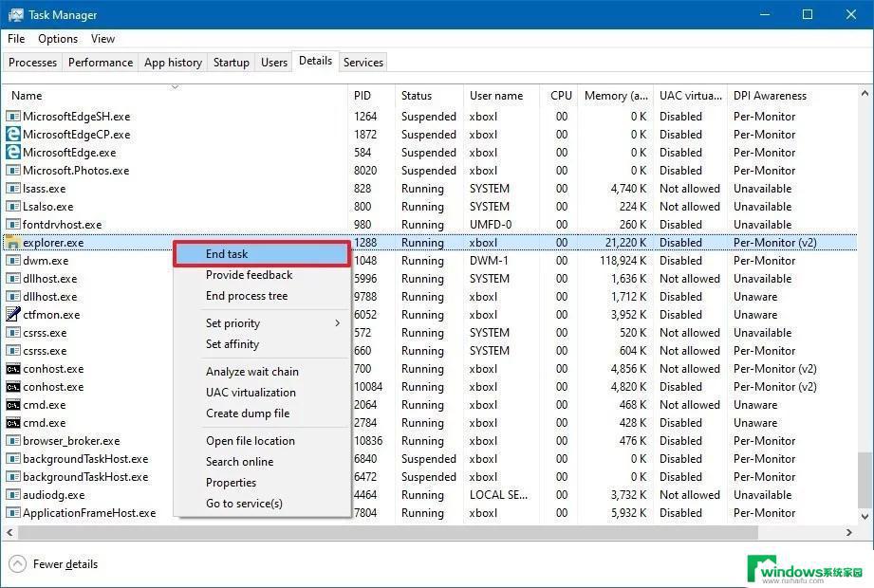The height and width of the screenshot is (588, 874).
Task: Click PID 8020 cell
Action: click(365, 171)
